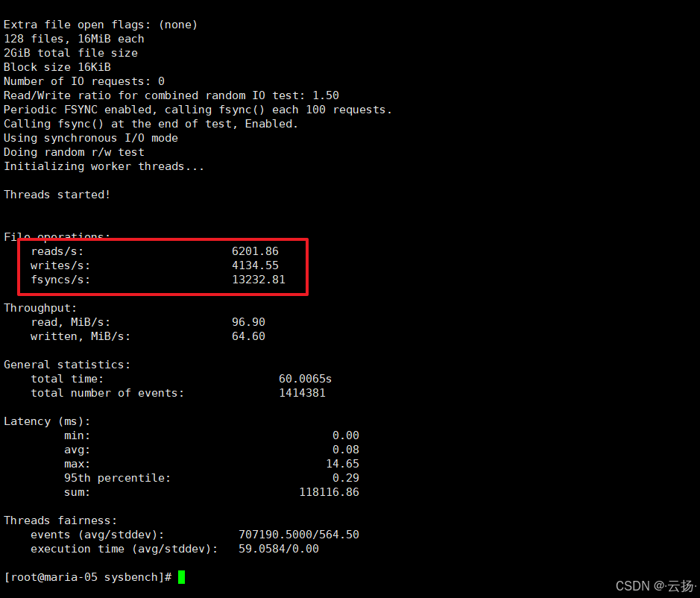This screenshot has width=700, height=598.
Task: Click the 'writes/s:' label
Action: coord(60,265)
